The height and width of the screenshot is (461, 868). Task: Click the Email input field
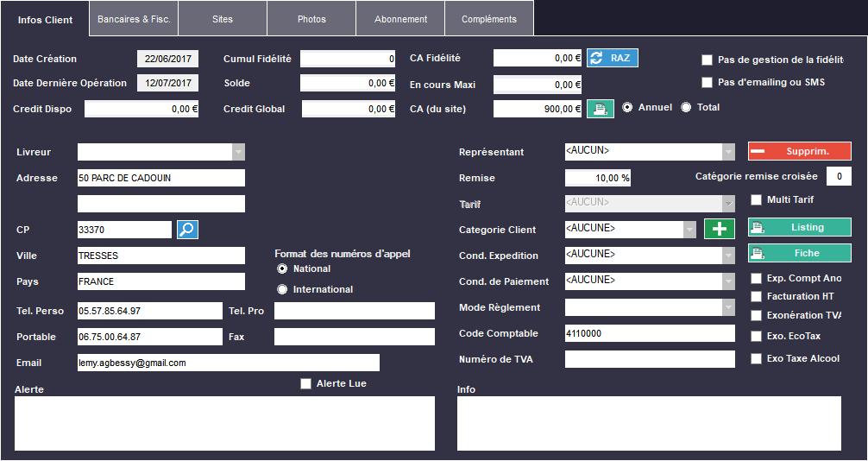[228, 363]
